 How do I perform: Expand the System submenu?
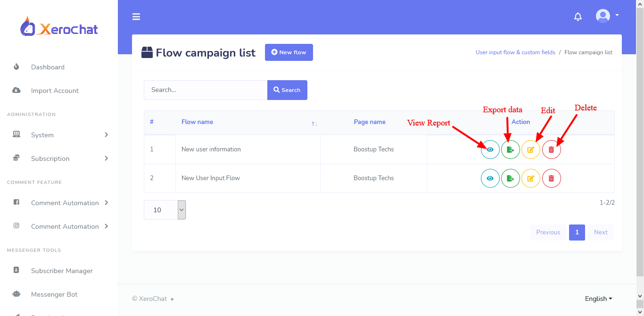42,135
